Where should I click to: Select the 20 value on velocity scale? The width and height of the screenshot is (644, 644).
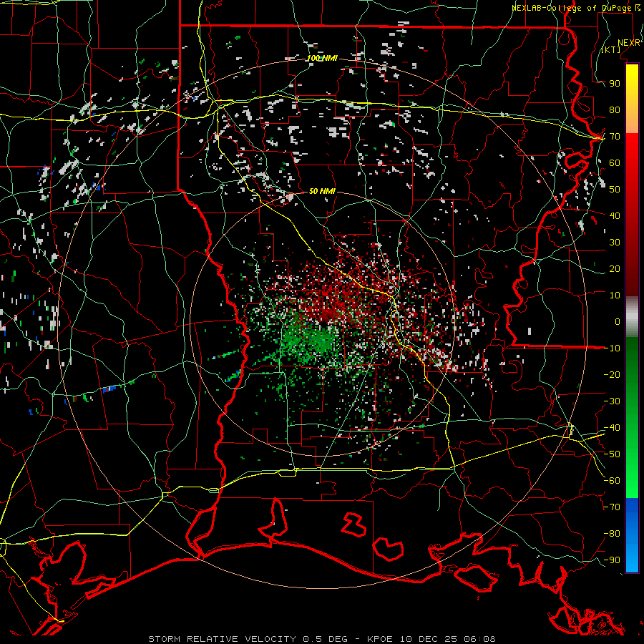615,268
